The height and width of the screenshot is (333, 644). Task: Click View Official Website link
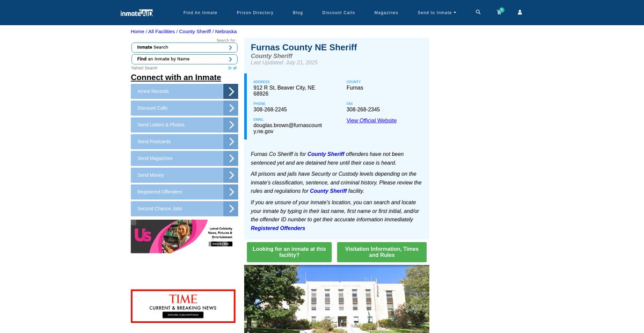[x=371, y=121]
